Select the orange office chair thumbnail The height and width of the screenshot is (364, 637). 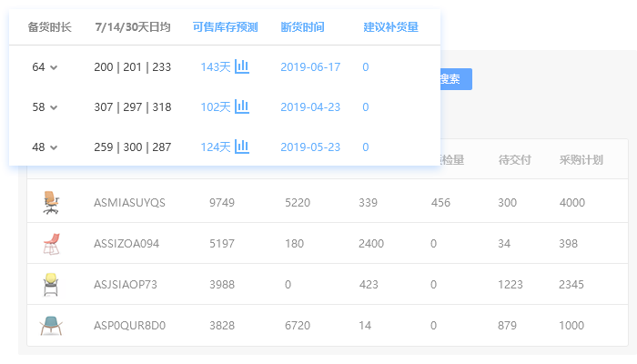tap(50, 202)
